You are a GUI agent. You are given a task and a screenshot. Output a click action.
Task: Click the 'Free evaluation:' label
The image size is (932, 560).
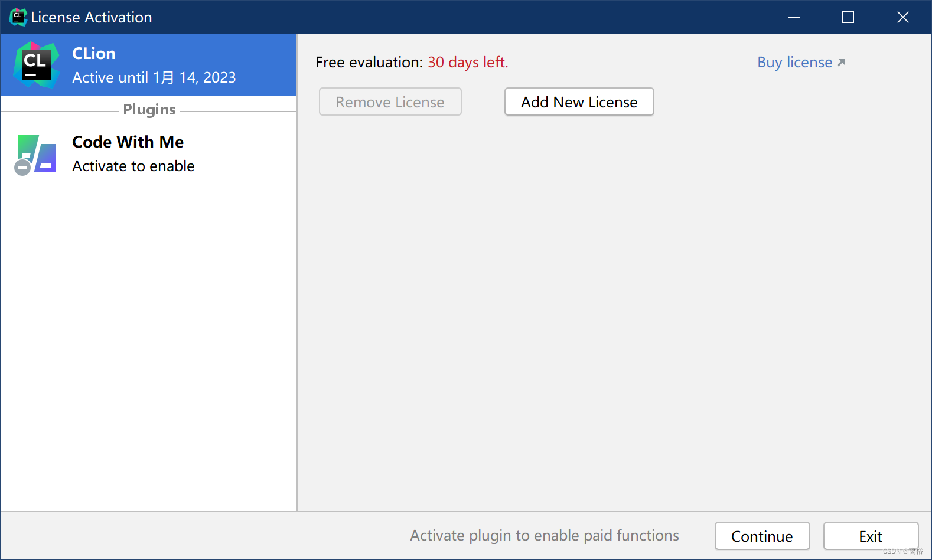coord(369,63)
